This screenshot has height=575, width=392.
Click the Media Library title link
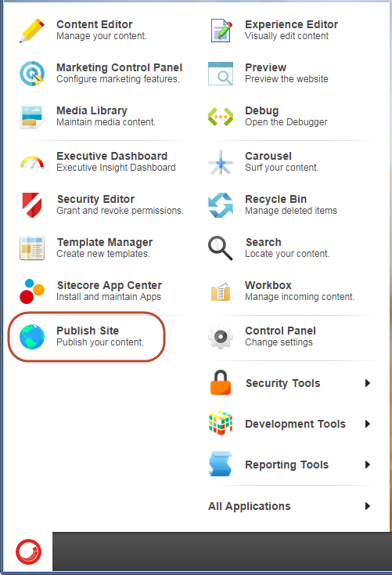92,110
